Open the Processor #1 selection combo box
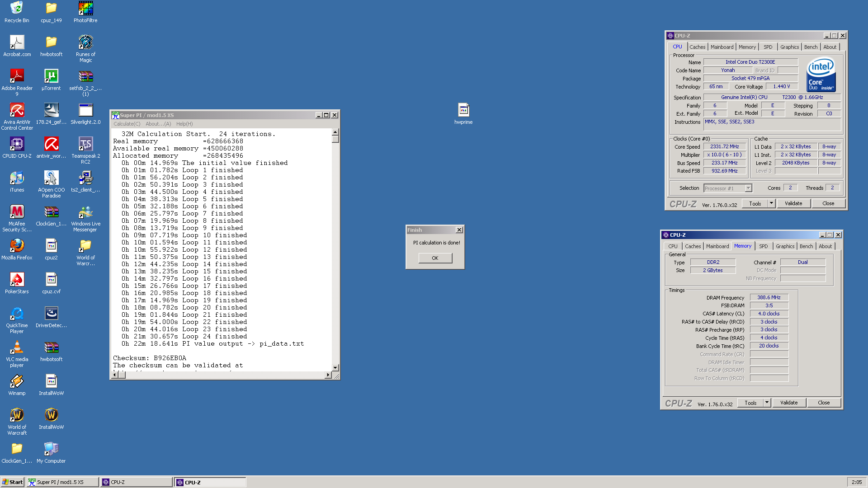This screenshot has height=488, width=868. coord(728,188)
